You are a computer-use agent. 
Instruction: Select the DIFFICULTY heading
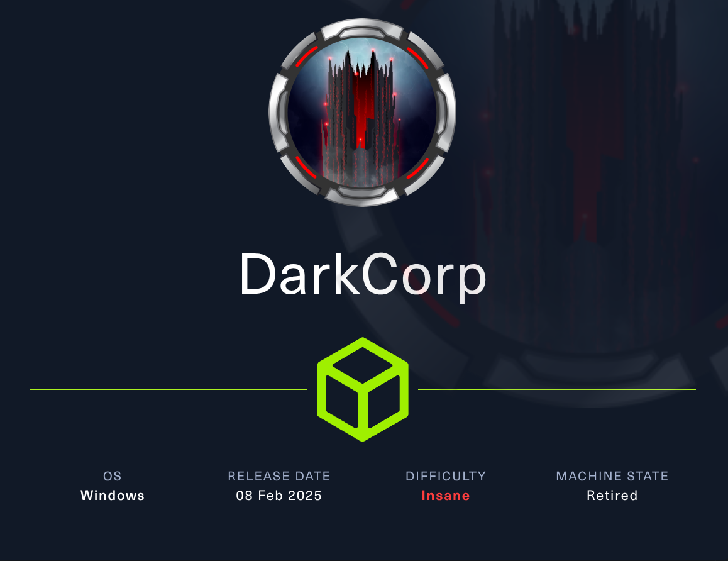[446, 476]
